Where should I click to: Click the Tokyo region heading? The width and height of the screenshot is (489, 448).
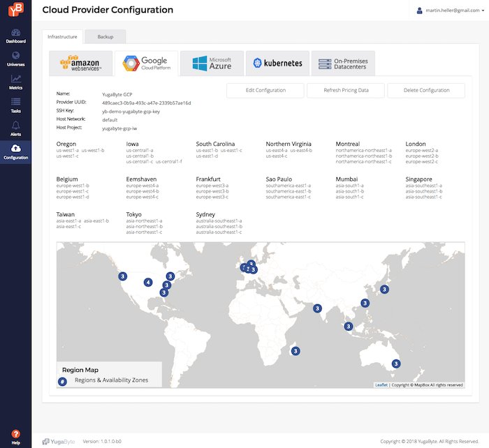[x=134, y=214]
